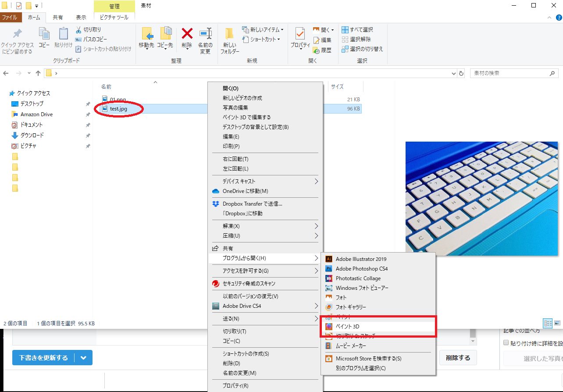
Task: Click the コピー (Copy) ribbon icon
Action: tap(43, 37)
